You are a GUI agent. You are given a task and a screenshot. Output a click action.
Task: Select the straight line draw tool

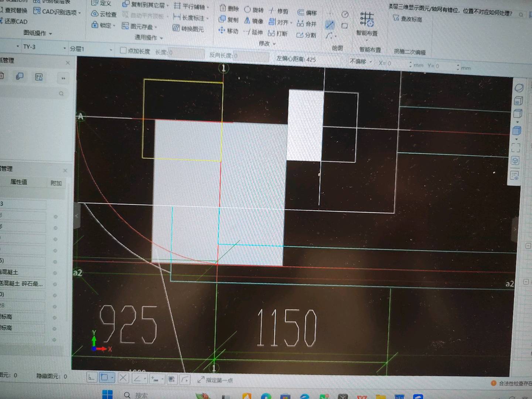point(330,25)
